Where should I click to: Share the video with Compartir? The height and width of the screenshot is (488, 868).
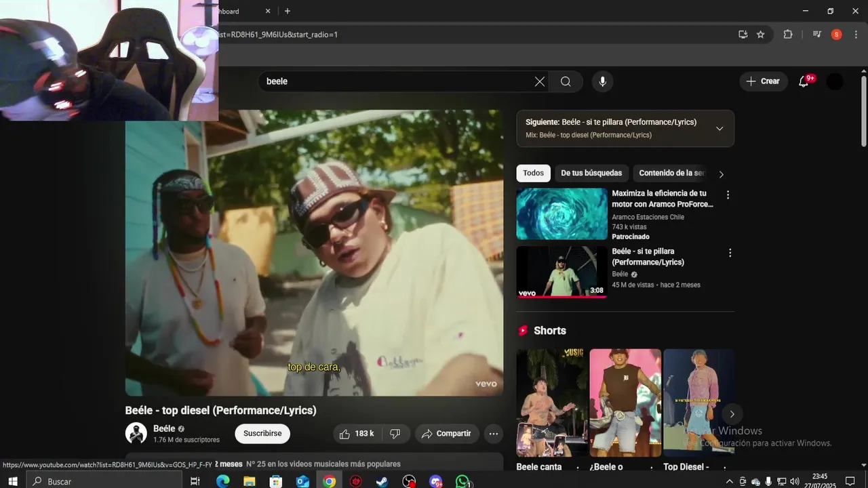(447, 434)
